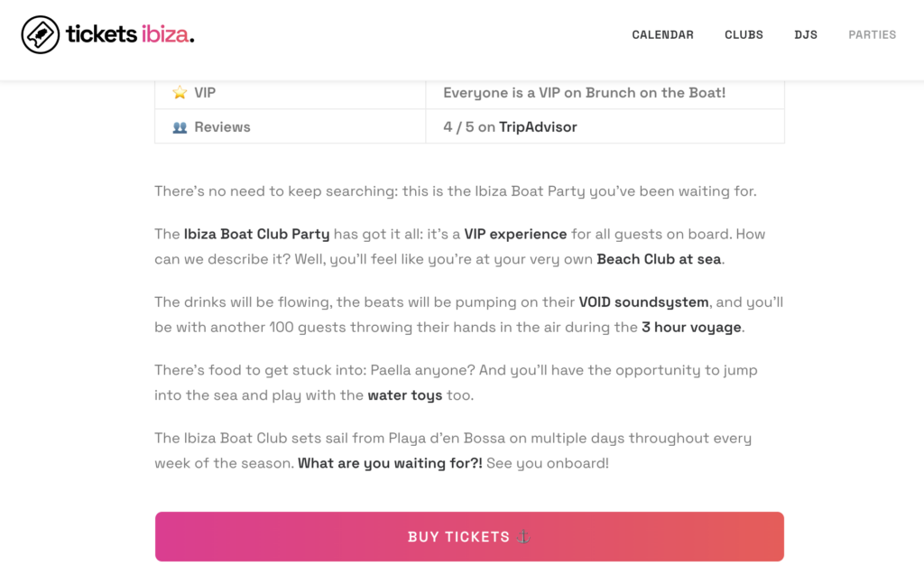Select the bold "Beach Club at sea" text
The width and height of the screenshot is (924, 575).
pyautogui.click(x=660, y=259)
